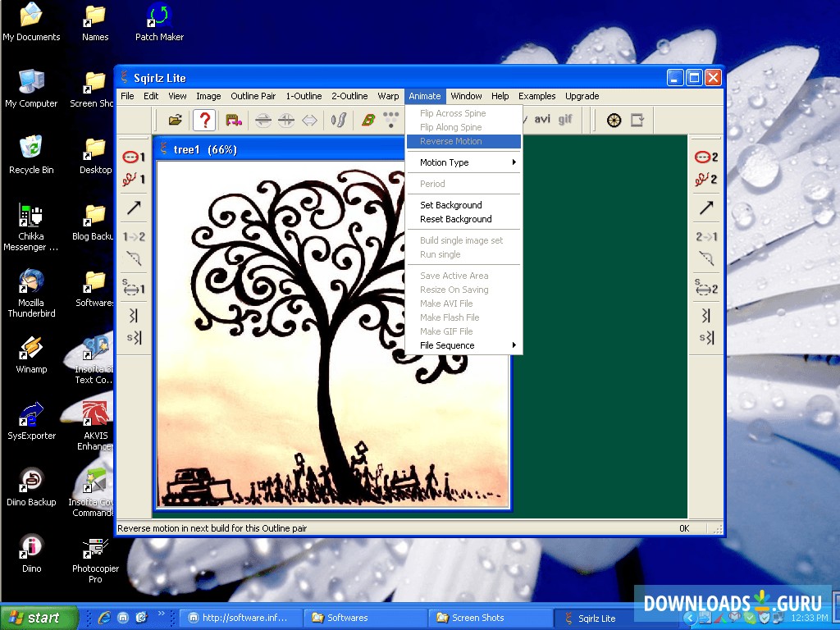Viewport: 840px width, 630px height.
Task: Select red ellipse outline 2 tool
Action: coord(706,157)
